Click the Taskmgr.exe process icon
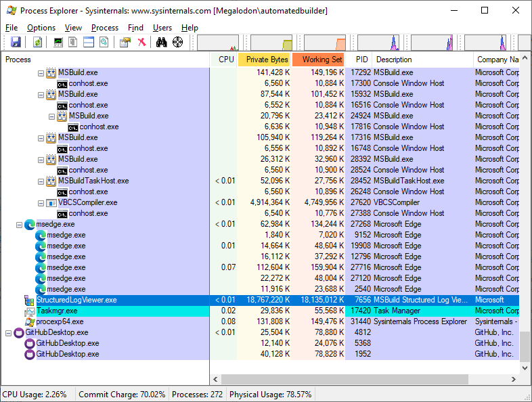Image resolution: width=532 pixels, height=402 pixels. (x=30, y=311)
